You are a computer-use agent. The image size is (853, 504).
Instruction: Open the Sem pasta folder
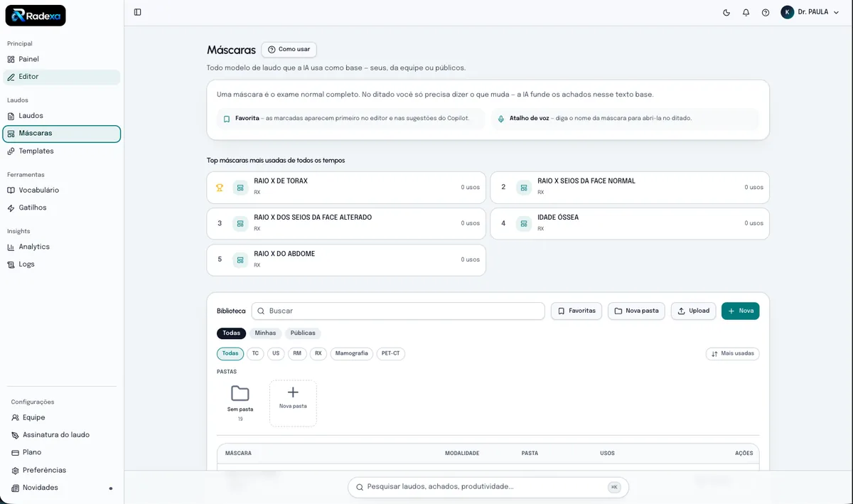point(240,402)
